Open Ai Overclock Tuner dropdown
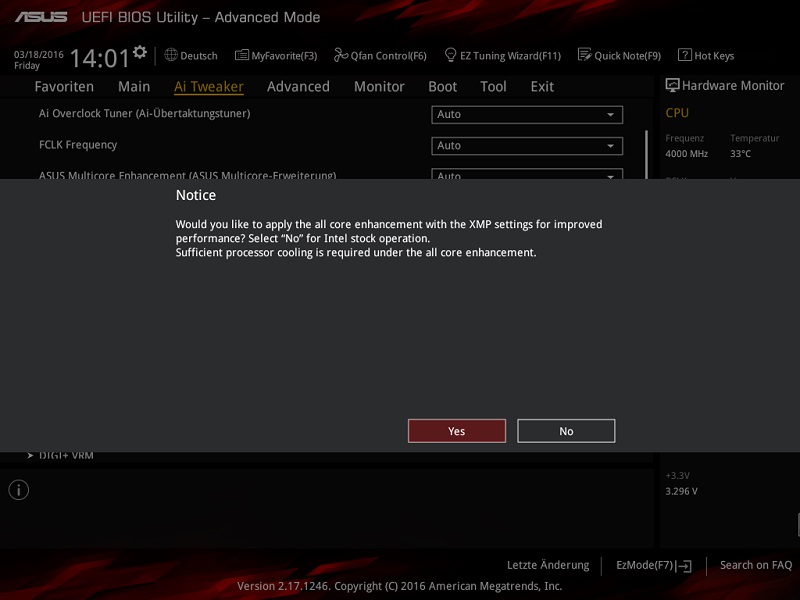This screenshot has height=600, width=800. [527, 114]
